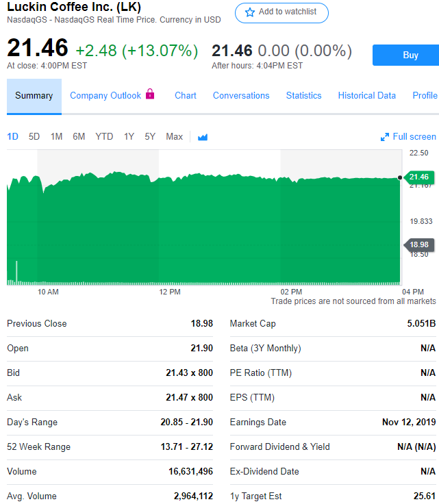Click the Earnings Date Nov 12, 2019
The image size is (439, 504).
click(x=409, y=422)
